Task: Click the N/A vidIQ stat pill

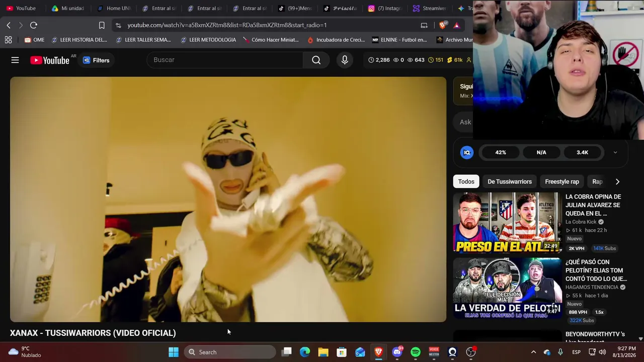Action: pyautogui.click(x=541, y=152)
